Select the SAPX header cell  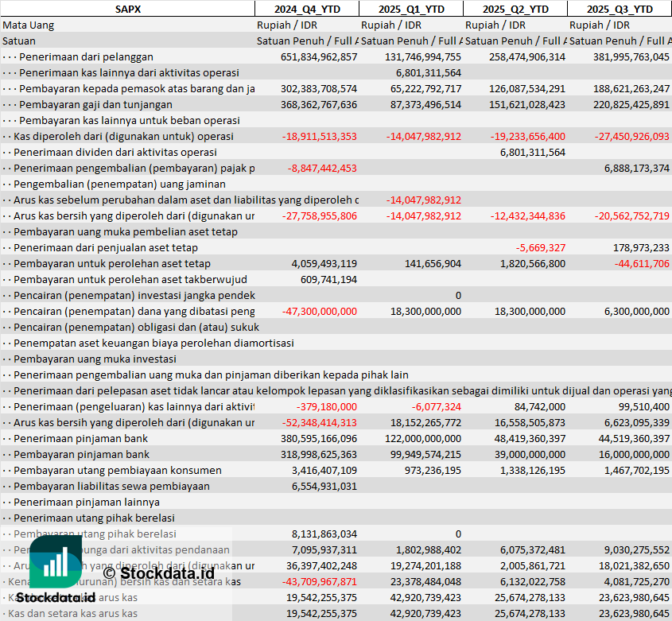127,9
